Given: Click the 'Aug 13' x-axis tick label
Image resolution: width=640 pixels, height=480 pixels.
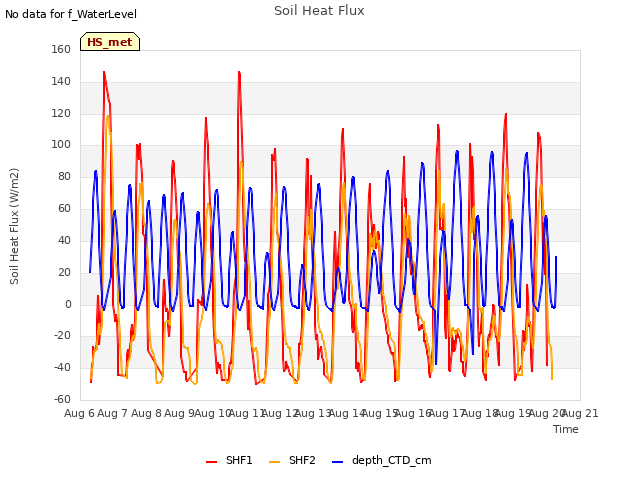Looking at the screenshot, I should click(x=313, y=413).
